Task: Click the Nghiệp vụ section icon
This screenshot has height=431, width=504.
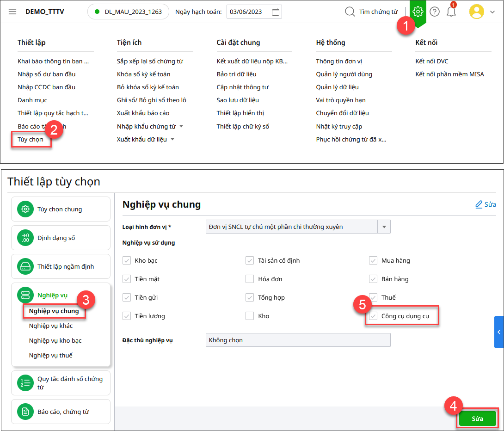Action: pos(25,295)
